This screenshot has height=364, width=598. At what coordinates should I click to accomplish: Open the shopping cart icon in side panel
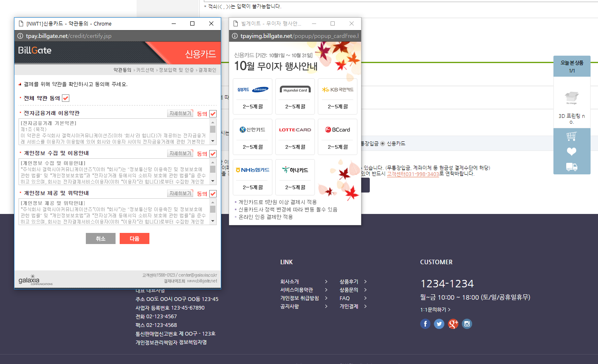[572, 136]
